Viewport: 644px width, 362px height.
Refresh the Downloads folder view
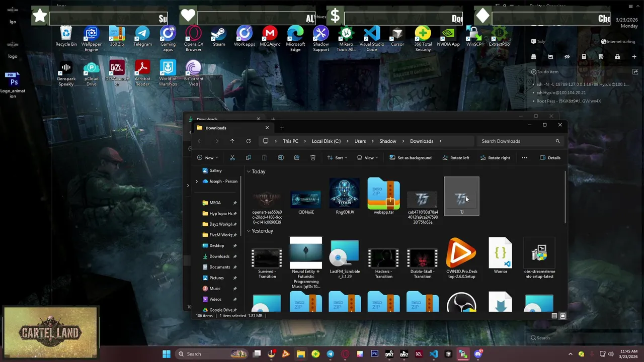coord(249,141)
